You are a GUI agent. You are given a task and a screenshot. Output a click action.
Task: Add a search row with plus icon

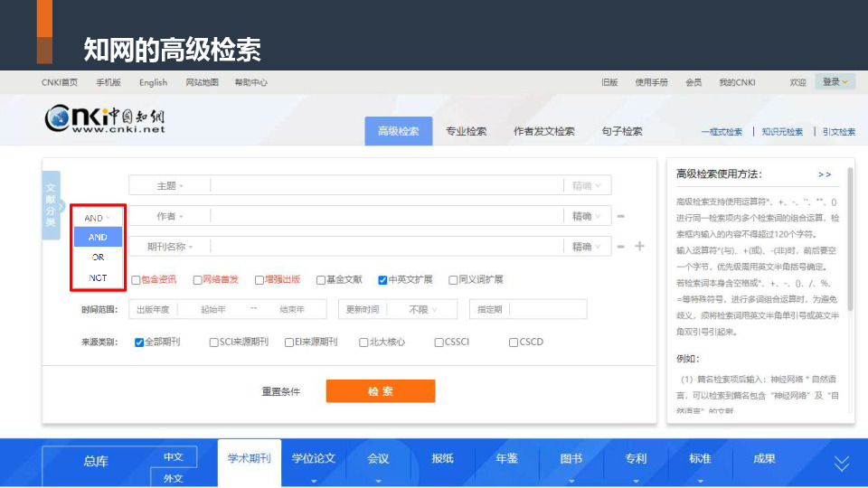(639, 246)
